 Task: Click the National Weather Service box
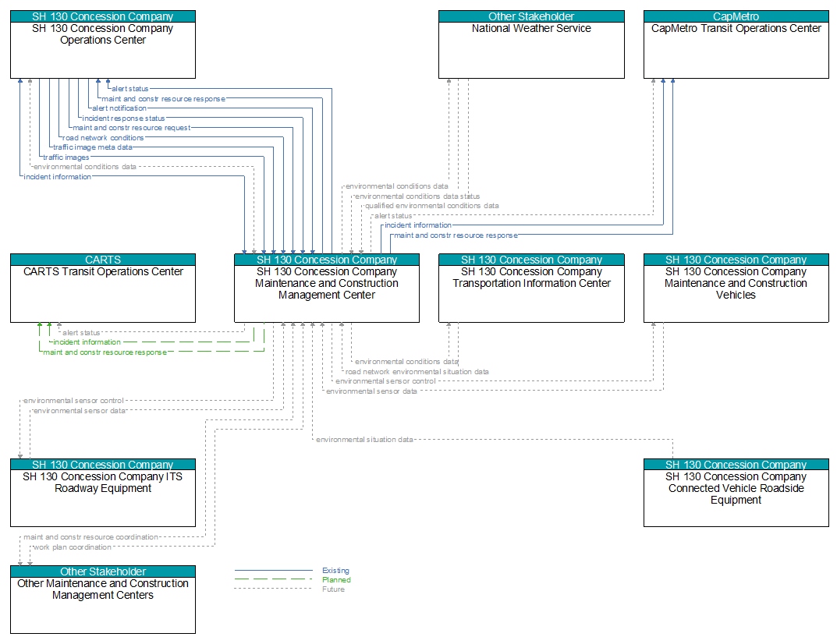[531, 44]
